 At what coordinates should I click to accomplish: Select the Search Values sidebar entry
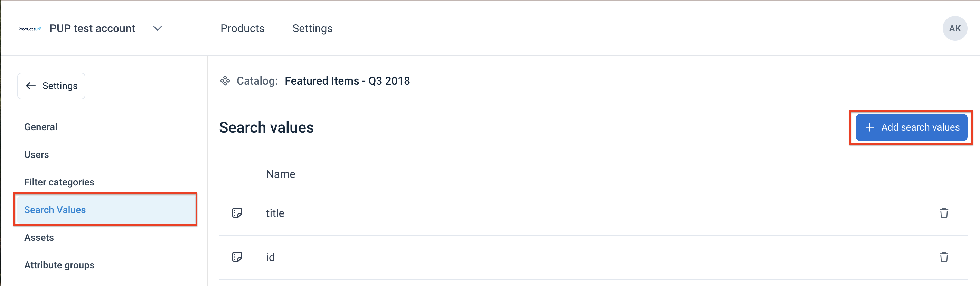[55, 210]
